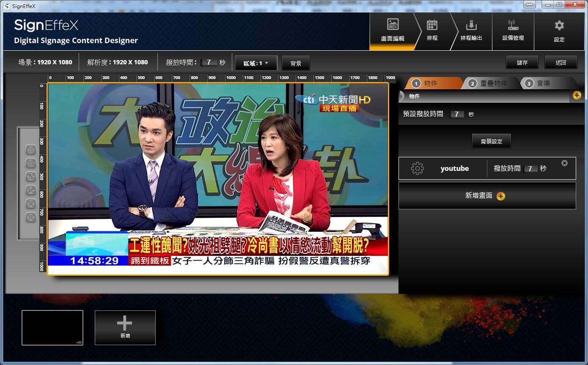Click the top icon in left tool panel
Viewport: 588px width, 365px height.
click(x=31, y=149)
